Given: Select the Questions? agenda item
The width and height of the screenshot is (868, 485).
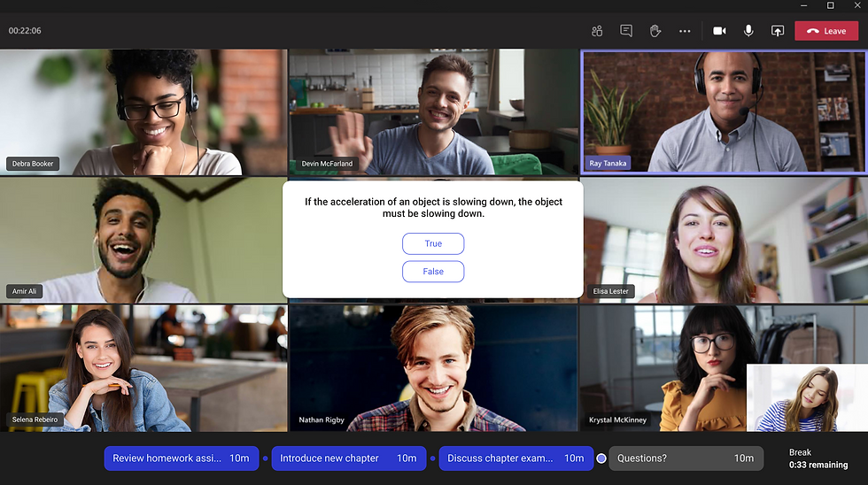Looking at the screenshot, I should tap(686, 458).
